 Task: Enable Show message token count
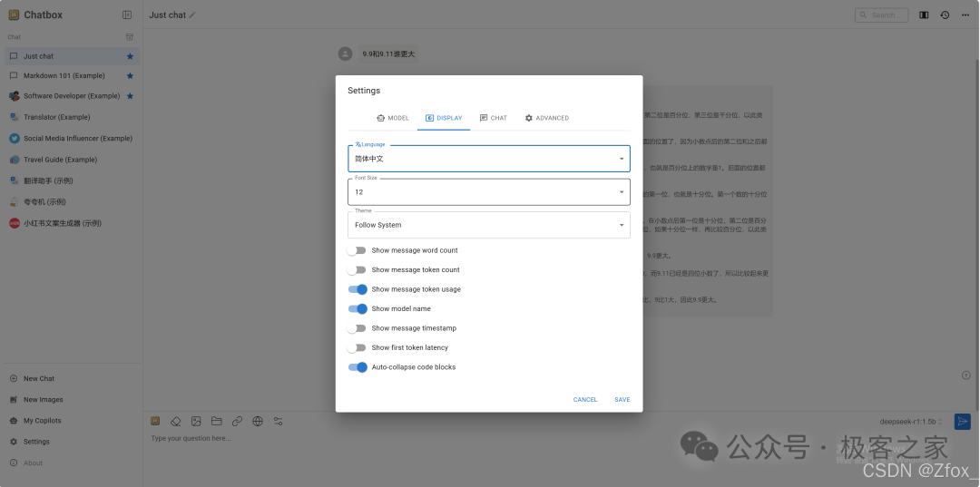(357, 269)
